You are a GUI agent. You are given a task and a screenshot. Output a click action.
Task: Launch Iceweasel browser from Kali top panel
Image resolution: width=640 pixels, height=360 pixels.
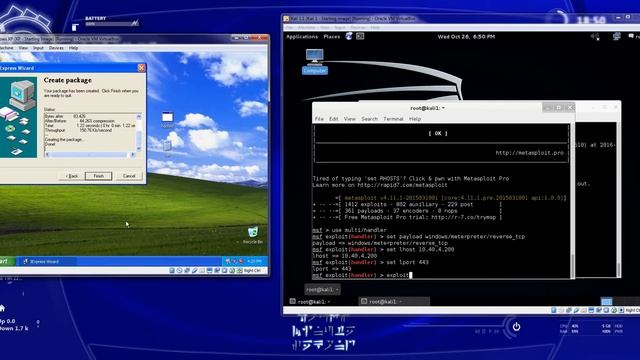(x=349, y=36)
